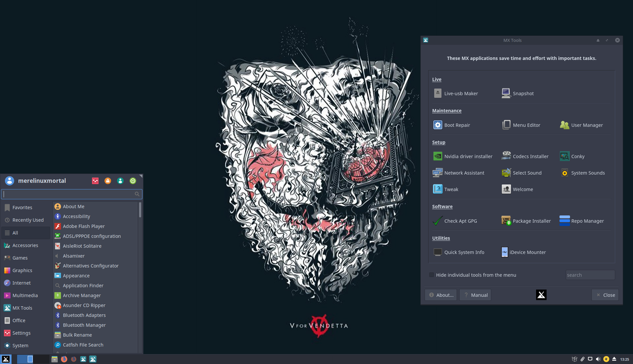Launch the Conky setup tool
This screenshot has width=633, height=364.
pyautogui.click(x=577, y=156)
